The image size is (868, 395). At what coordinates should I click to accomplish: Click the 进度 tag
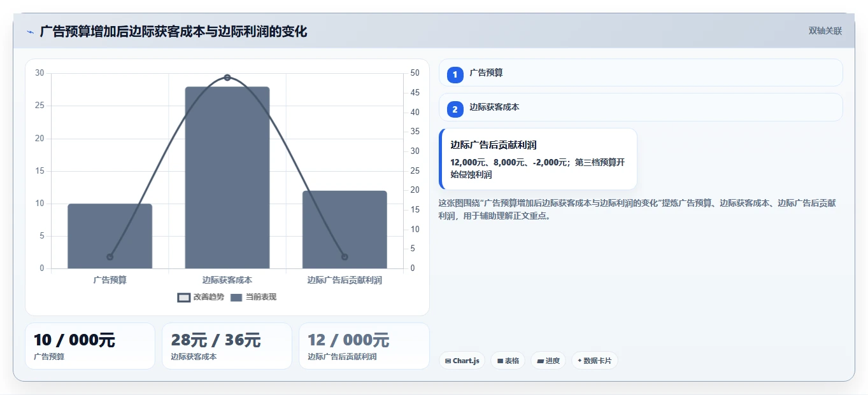548,361
